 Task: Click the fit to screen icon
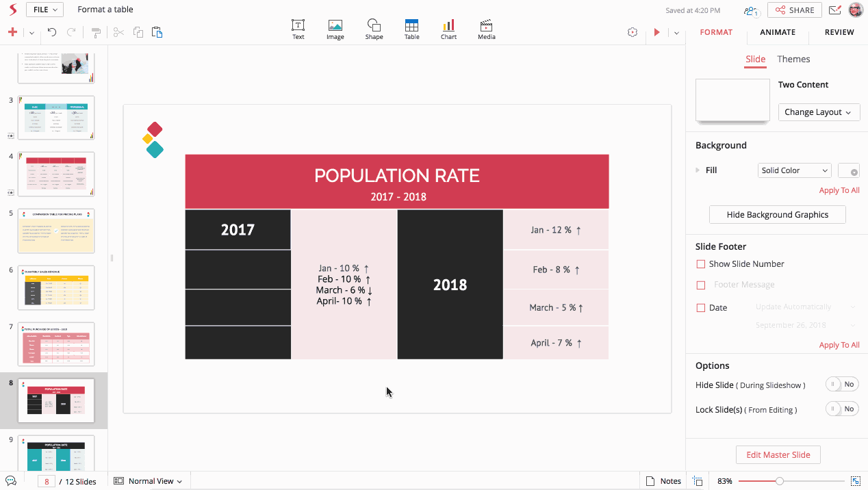click(856, 481)
